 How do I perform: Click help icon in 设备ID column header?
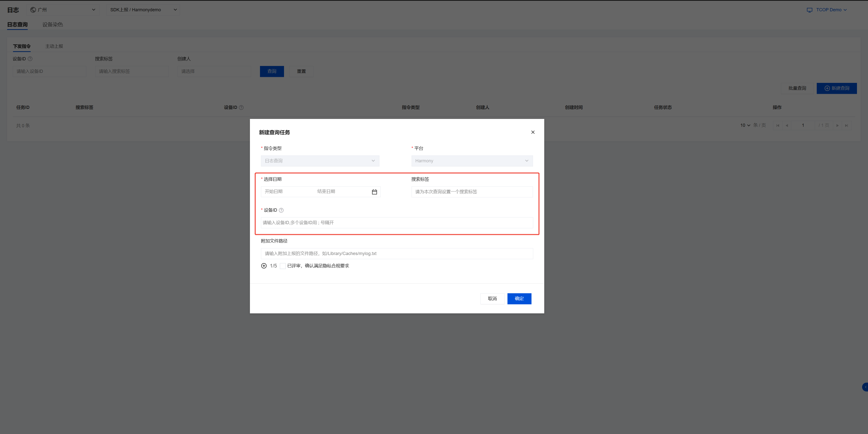click(x=241, y=107)
